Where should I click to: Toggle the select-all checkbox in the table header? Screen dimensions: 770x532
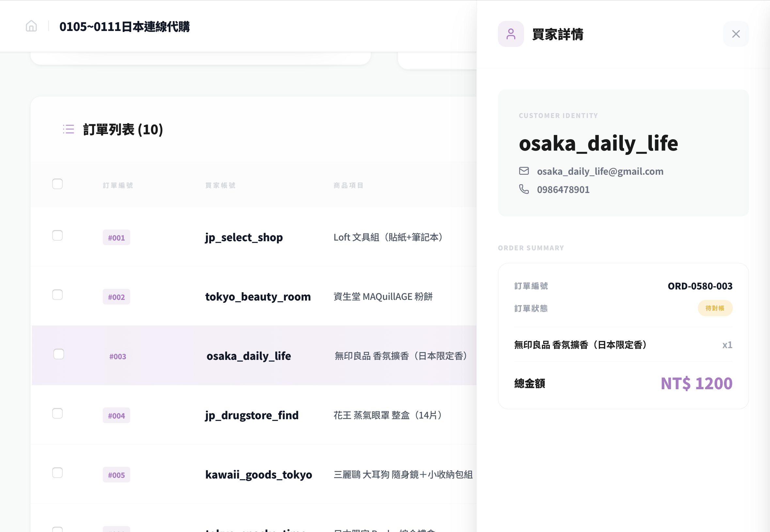click(57, 184)
